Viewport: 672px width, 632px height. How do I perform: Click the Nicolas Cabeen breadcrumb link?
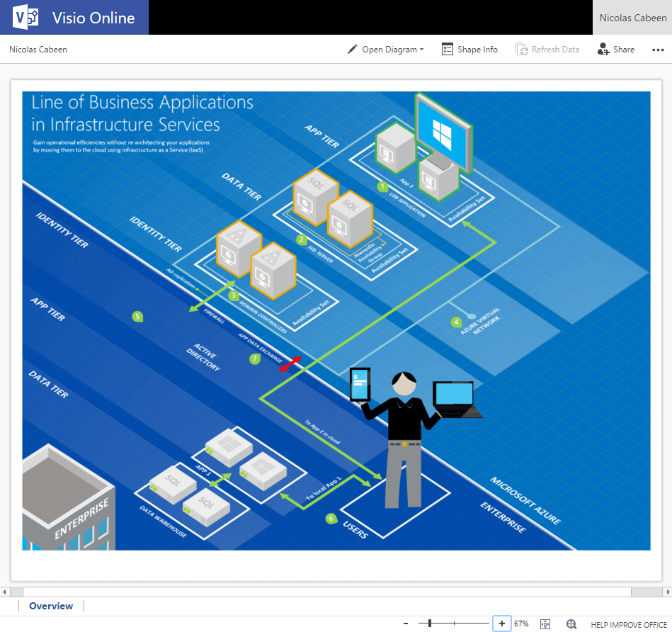(x=37, y=49)
